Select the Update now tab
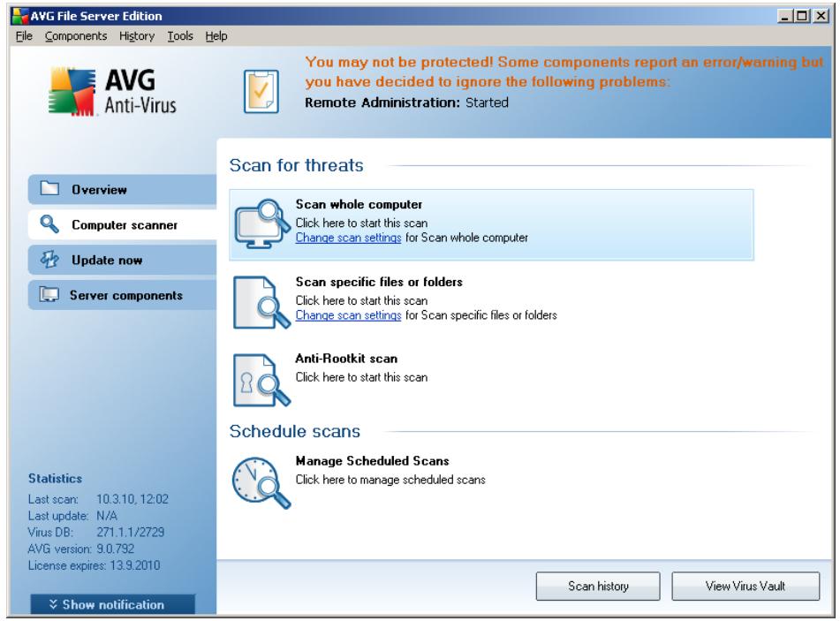The height and width of the screenshot is (621, 840). [122, 260]
